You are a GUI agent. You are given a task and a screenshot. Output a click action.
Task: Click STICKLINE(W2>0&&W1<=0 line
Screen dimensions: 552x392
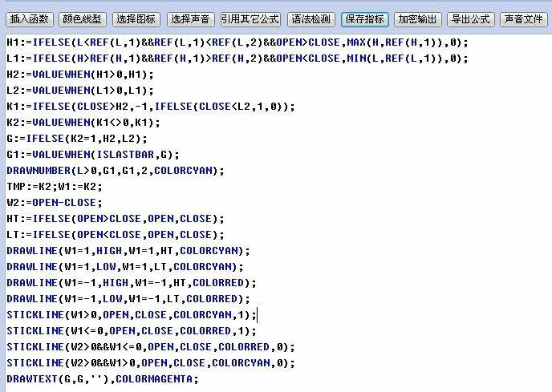coord(151,347)
